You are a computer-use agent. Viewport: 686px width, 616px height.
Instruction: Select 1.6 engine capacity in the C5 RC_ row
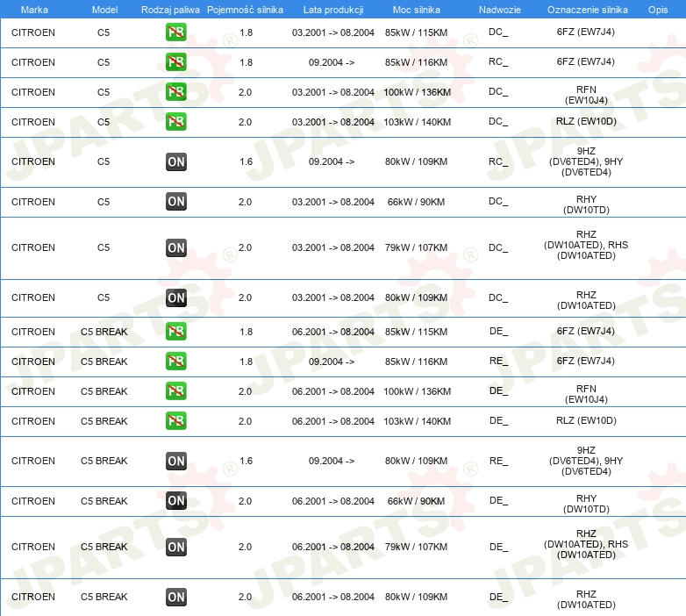click(x=246, y=161)
